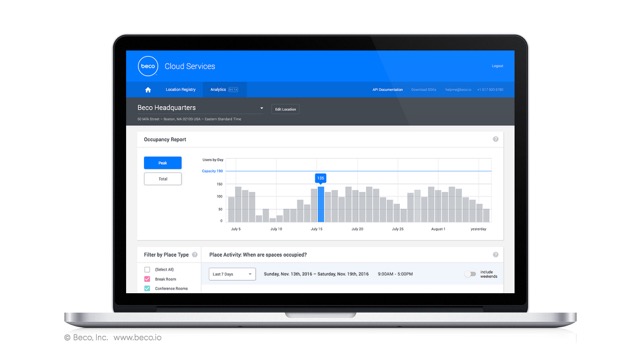640x360 pixels.
Task: Open the Last 7 Days dropdown
Action: 232,274
